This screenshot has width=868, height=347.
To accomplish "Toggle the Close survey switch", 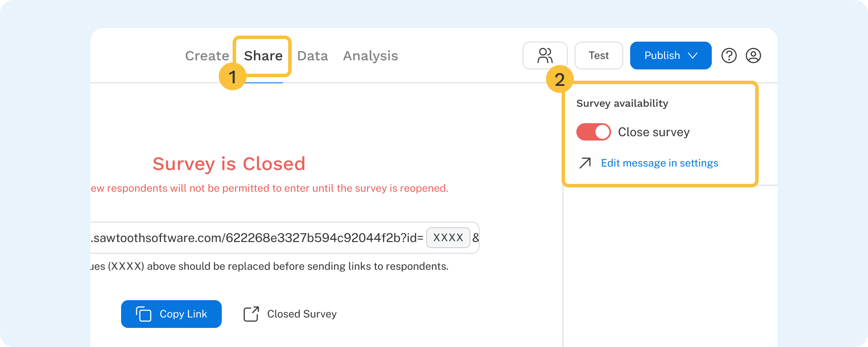I will (593, 132).
